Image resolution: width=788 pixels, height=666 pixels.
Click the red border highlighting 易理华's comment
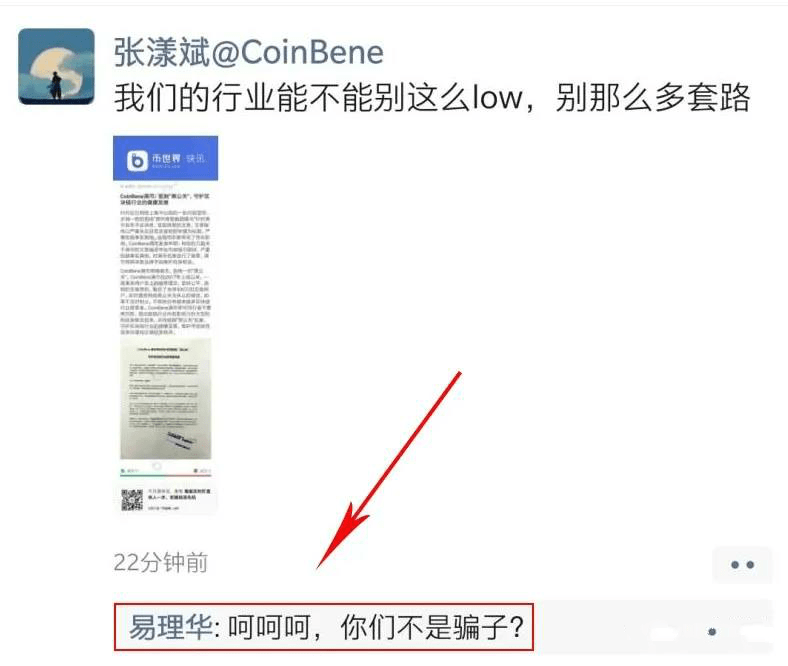point(324,627)
